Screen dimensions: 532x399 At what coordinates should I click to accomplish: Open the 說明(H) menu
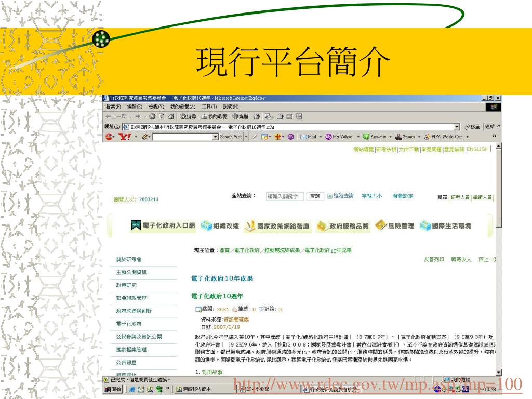[230, 107]
